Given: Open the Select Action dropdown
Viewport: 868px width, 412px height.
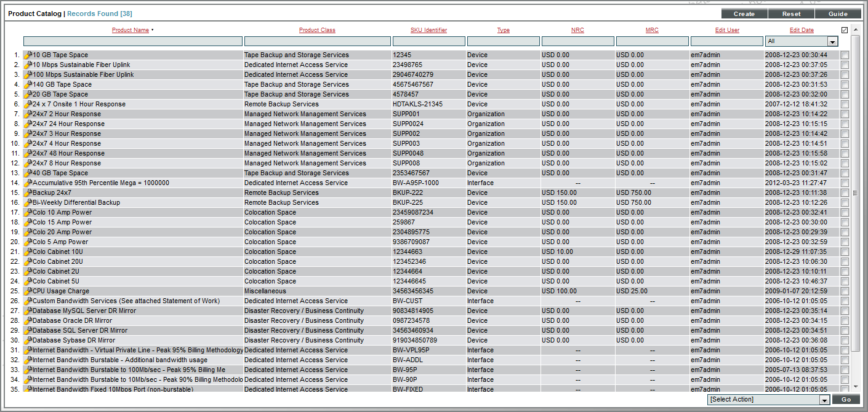Looking at the screenshot, I should tap(768, 399).
